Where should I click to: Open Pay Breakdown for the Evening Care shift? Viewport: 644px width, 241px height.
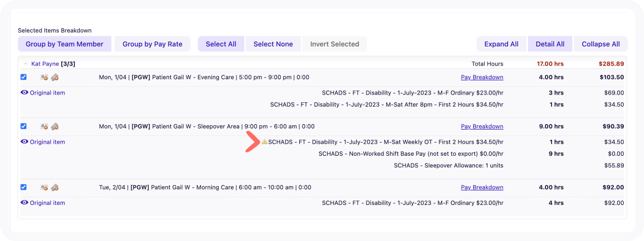[x=482, y=77]
